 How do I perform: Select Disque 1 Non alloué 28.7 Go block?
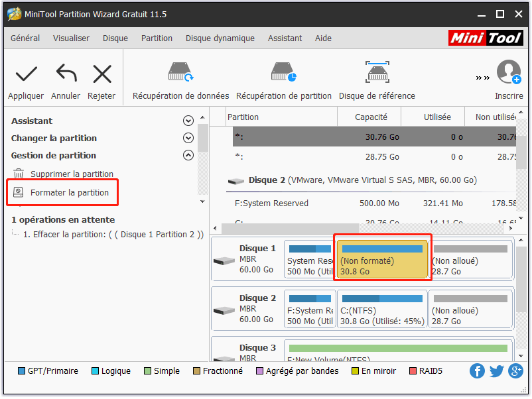click(471, 259)
